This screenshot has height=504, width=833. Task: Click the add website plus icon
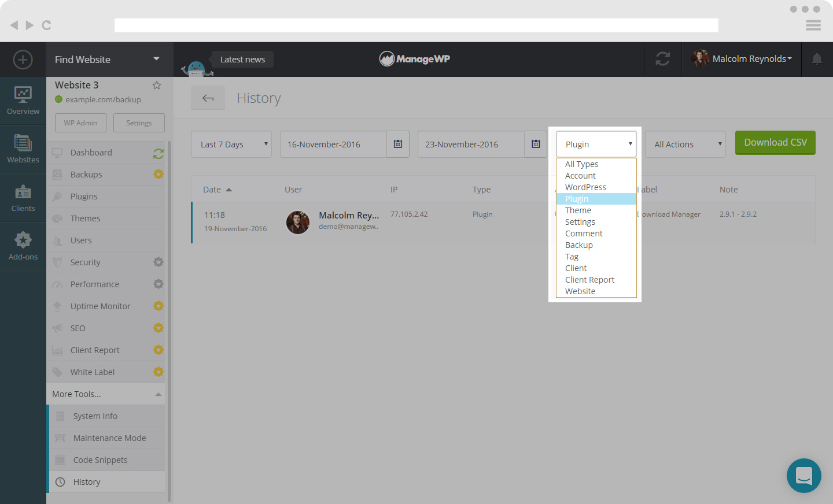point(23,60)
